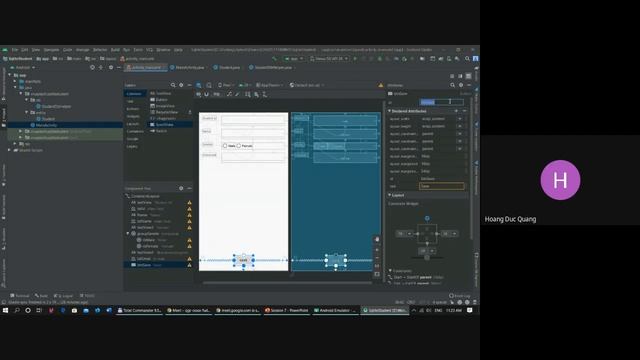Minimize the Palette panel

point(189,85)
